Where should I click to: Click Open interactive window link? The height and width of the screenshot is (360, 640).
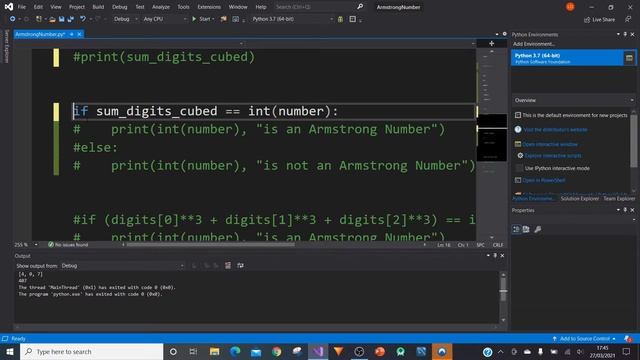[x=550, y=144]
